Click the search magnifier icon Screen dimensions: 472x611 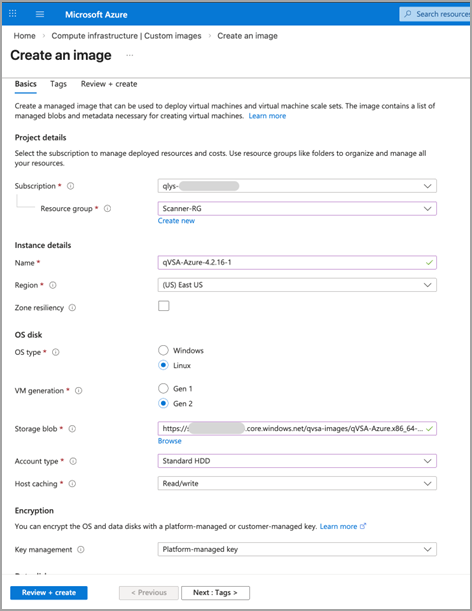pyautogui.click(x=408, y=14)
